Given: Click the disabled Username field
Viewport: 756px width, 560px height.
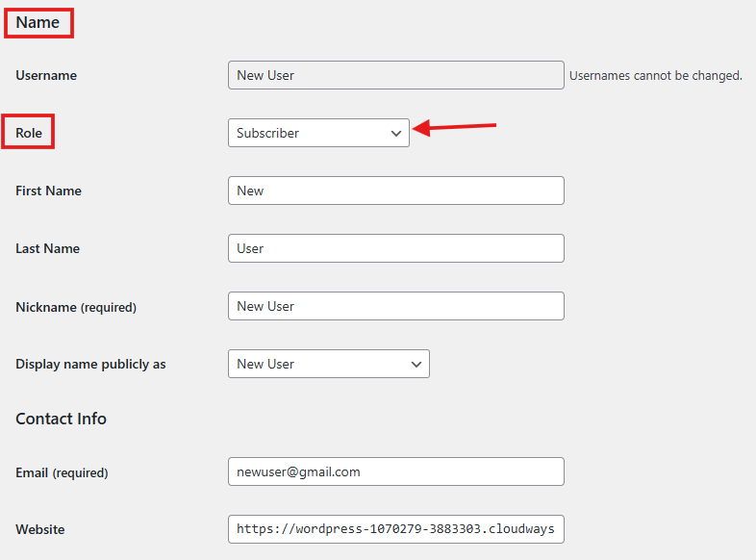Looking at the screenshot, I should click(x=395, y=75).
